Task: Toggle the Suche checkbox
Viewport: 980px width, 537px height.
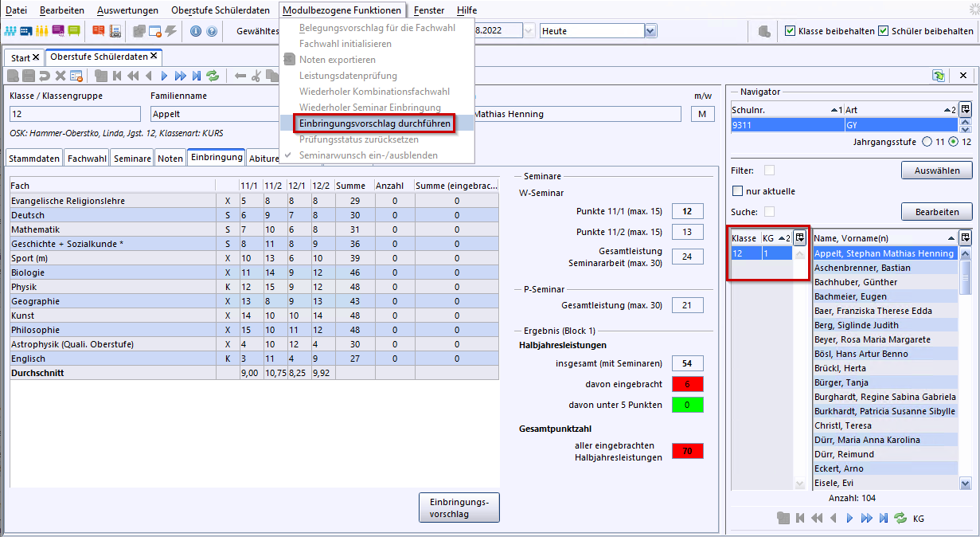Action: pos(769,212)
